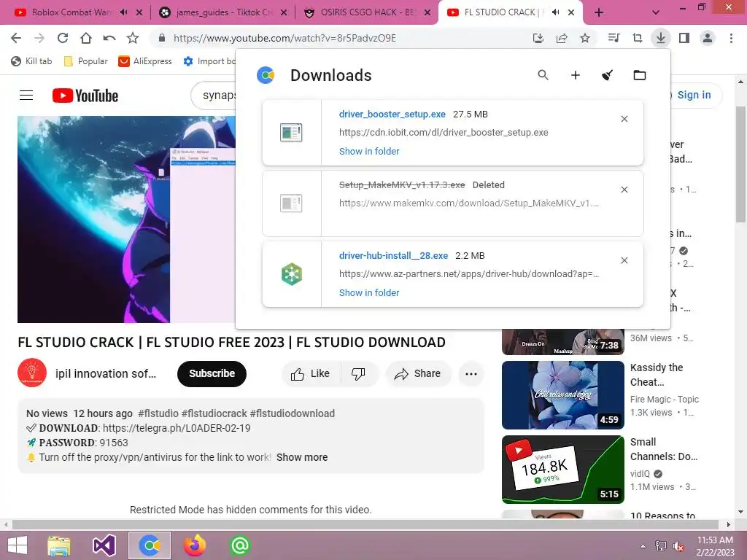Viewport: 747px width, 560px height.
Task: Toggle the downloads toolbar button
Action: [661, 38]
